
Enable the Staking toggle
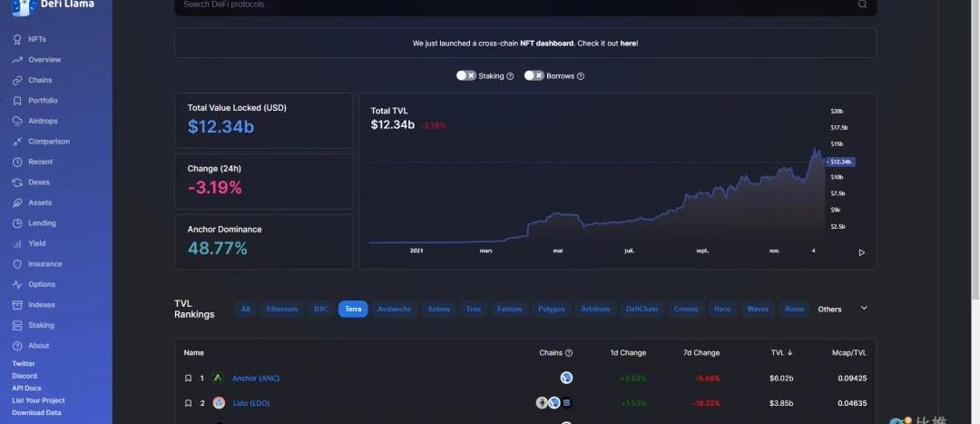[465, 76]
